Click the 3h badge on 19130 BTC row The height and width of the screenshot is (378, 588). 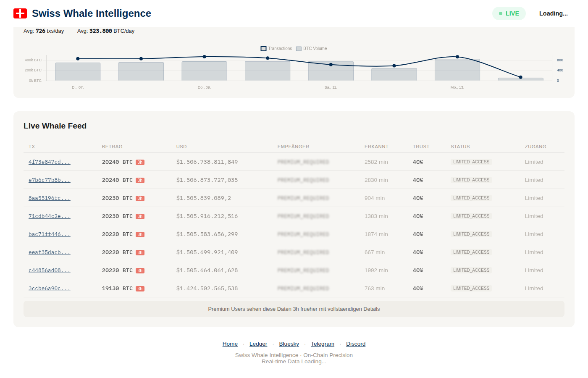click(140, 289)
